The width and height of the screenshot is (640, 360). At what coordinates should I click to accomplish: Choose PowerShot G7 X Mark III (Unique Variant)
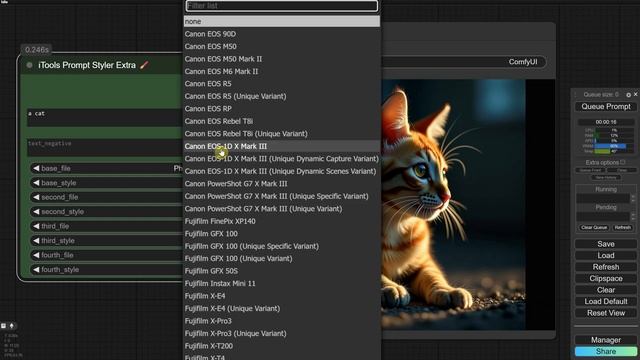[x=282, y=209]
